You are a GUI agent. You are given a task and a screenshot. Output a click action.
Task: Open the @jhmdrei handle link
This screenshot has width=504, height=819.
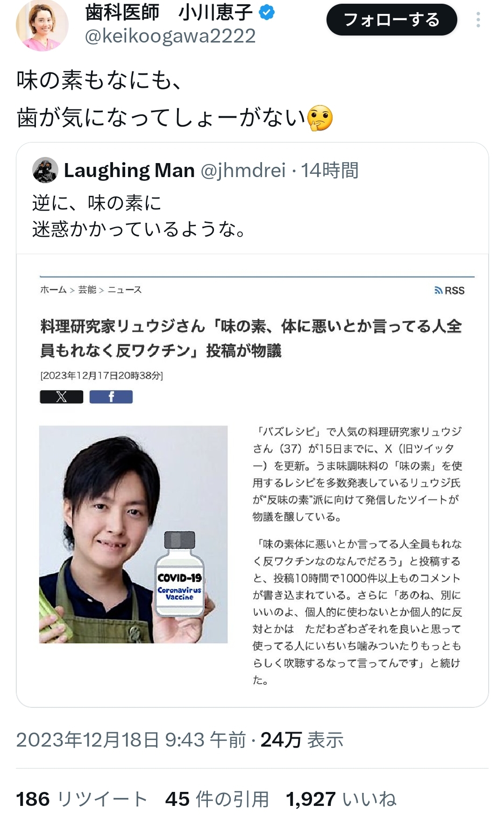[x=243, y=171]
